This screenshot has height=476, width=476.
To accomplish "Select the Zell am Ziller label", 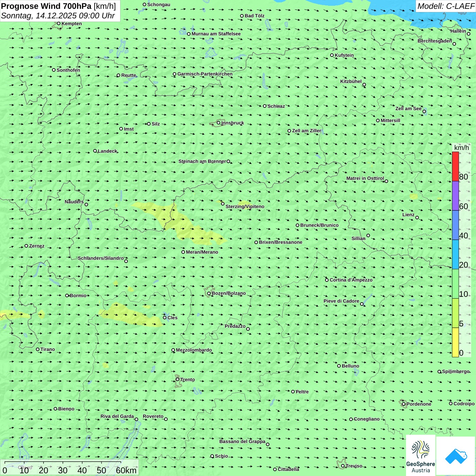I will pos(306,131).
